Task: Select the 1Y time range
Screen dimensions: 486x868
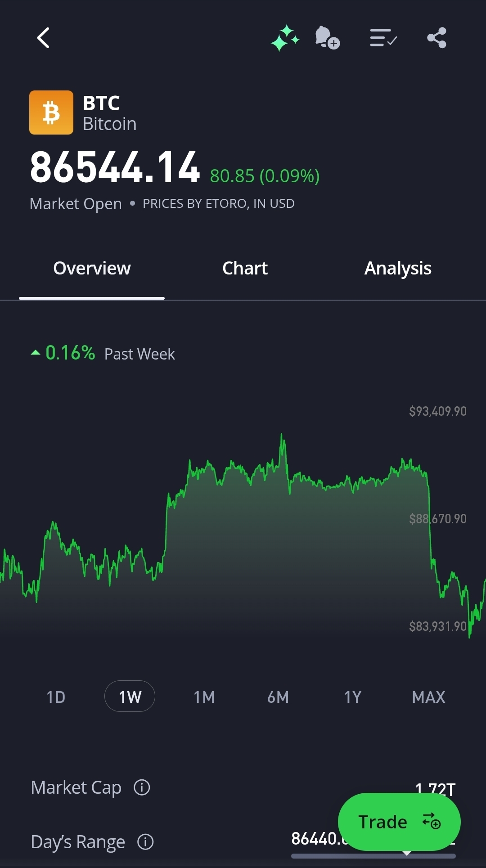Action: point(353,697)
